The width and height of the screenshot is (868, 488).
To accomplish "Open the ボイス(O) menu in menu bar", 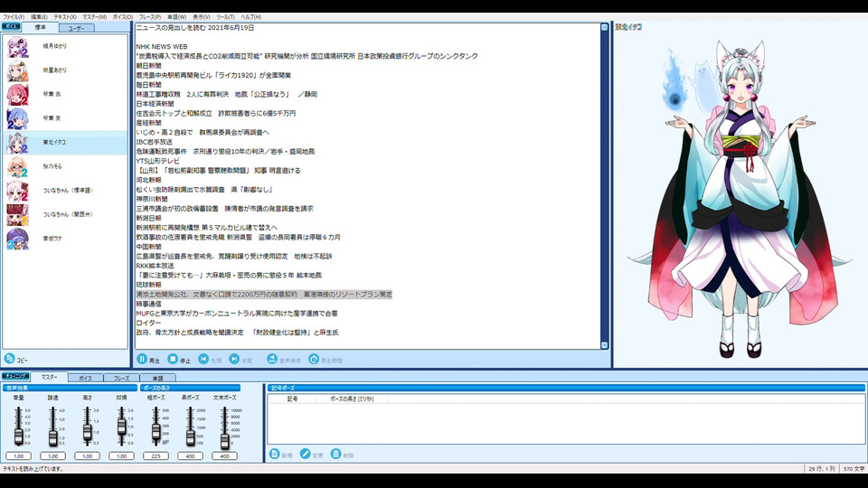I will (123, 17).
